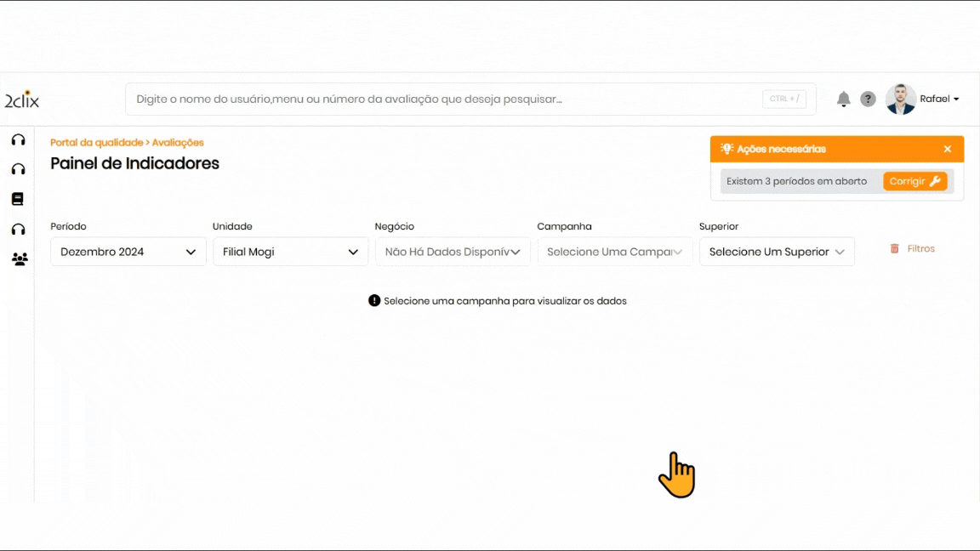Open the book icon in the sidebar
The image size is (980, 551).
(x=18, y=199)
